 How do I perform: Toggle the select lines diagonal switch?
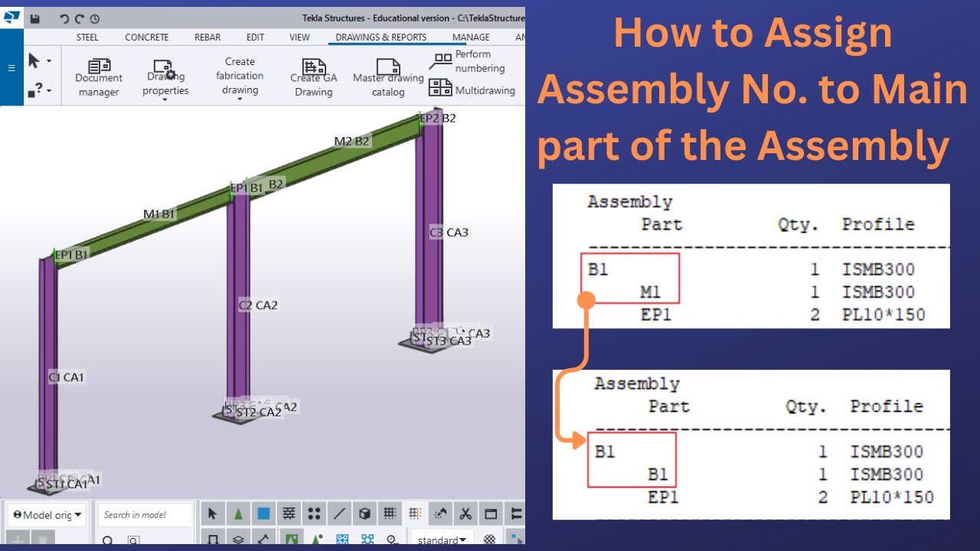coord(339,514)
